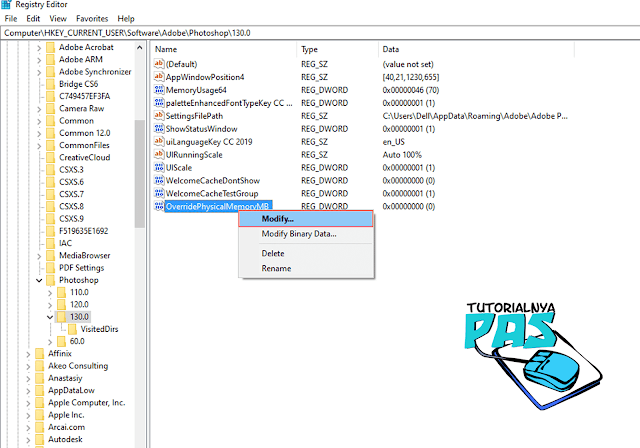Select the Adobe Synchronizer key
The width and height of the screenshot is (640, 448).
click(x=95, y=72)
